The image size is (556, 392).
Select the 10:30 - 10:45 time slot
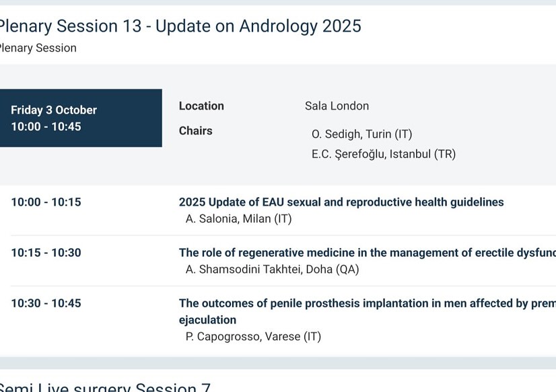click(x=46, y=303)
